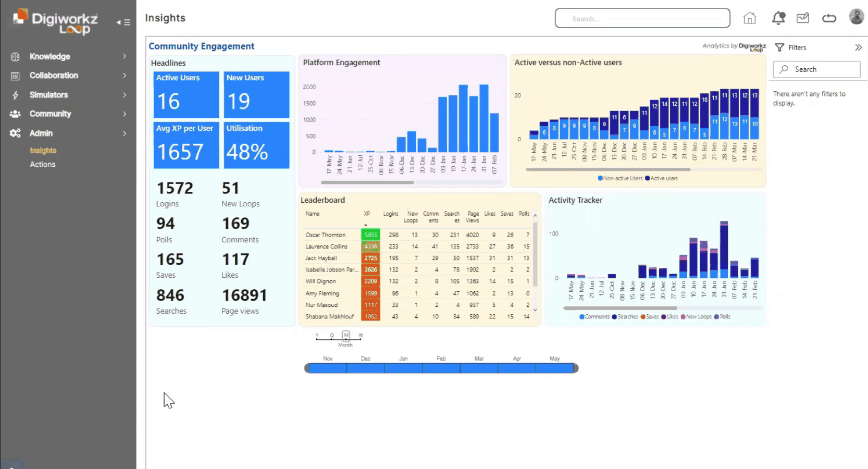Click the magnifier icon in filter search

(784, 69)
